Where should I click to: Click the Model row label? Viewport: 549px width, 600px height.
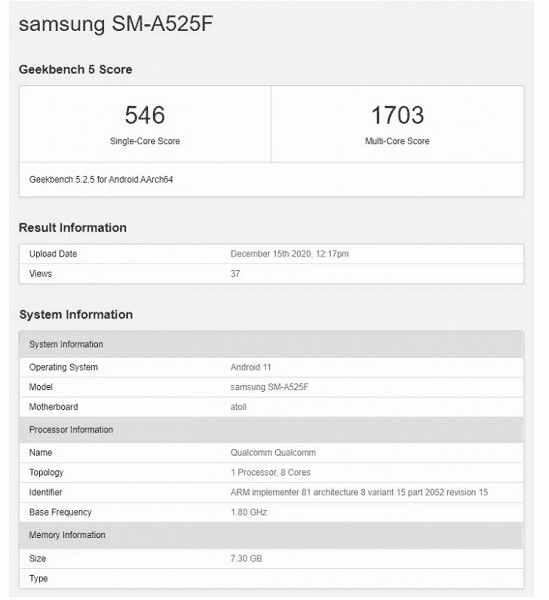click(41, 387)
